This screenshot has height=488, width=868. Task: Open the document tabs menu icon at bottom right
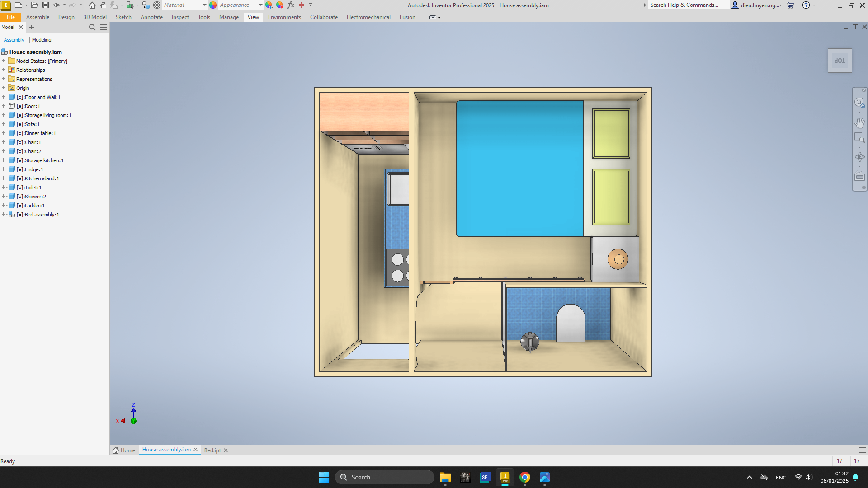click(863, 450)
